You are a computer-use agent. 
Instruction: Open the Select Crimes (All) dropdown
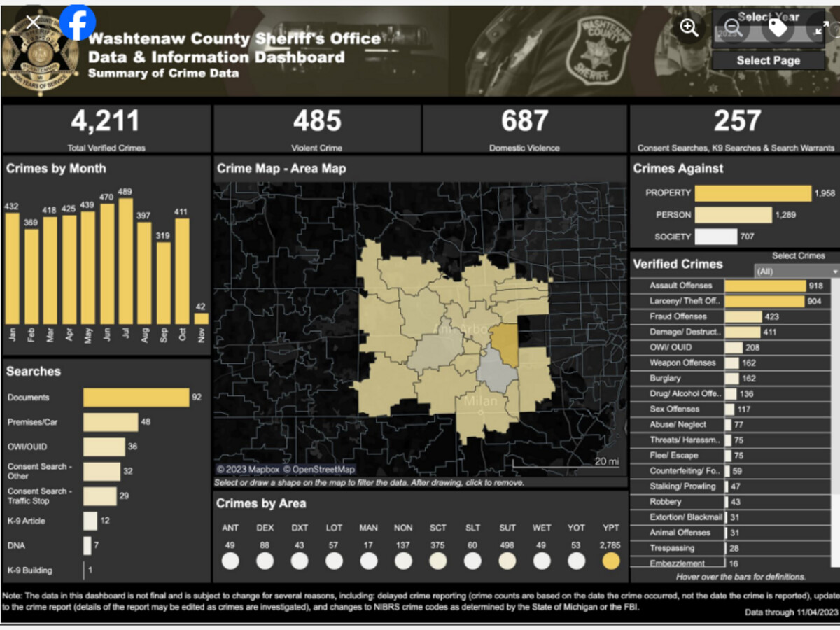pos(797,272)
